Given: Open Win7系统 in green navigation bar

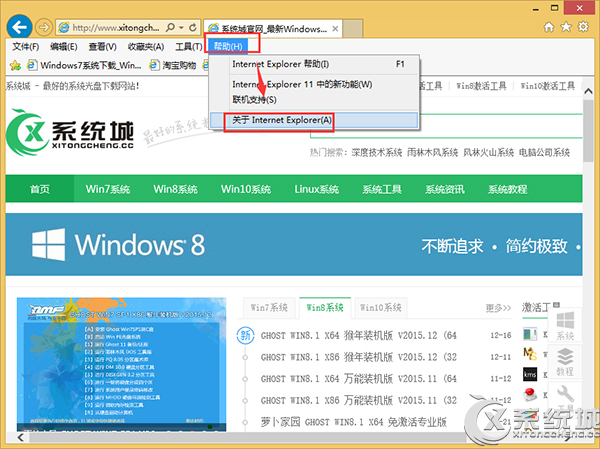Looking at the screenshot, I should click(x=108, y=189).
